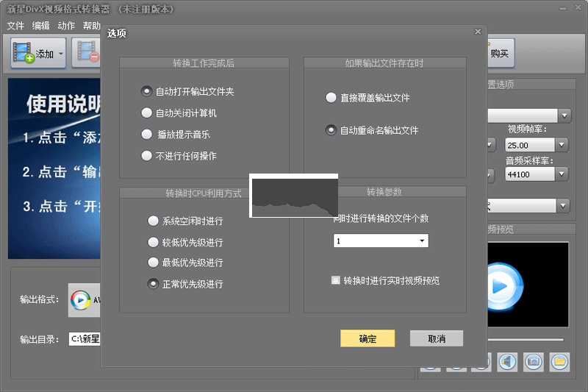The width and height of the screenshot is (588, 392).
Task: Open the simultaneous conversion file count dropdown
Action: pos(422,241)
